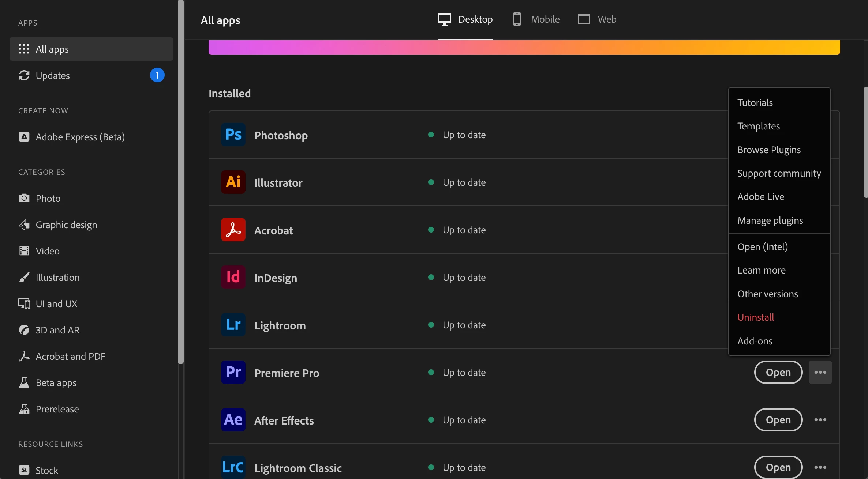Collapse the Premiere Pro more actions button
Image resolution: width=868 pixels, height=479 pixels.
click(x=820, y=372)
